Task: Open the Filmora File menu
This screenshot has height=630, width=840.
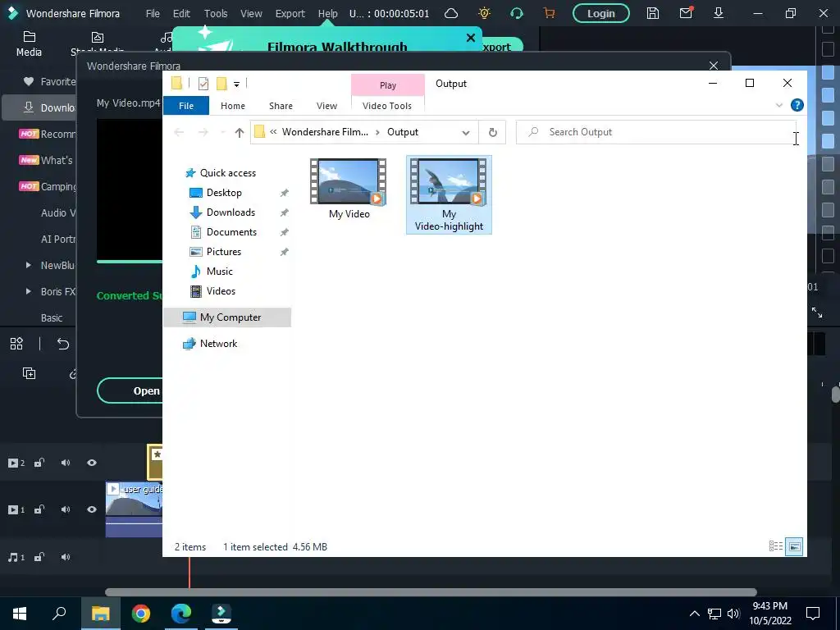Action: (153, 13)
